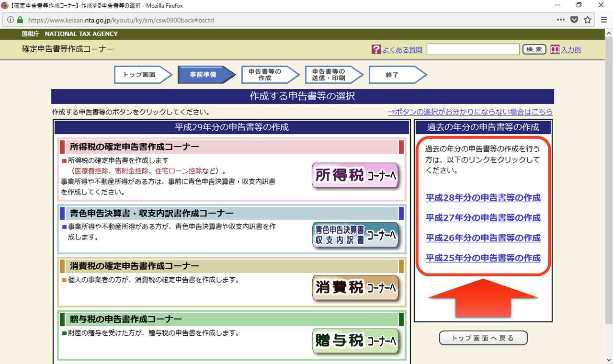The width and height of the screenshot is (613, 364).
Task: Open the page actions three-dots menu
Action: pos(560,20)
